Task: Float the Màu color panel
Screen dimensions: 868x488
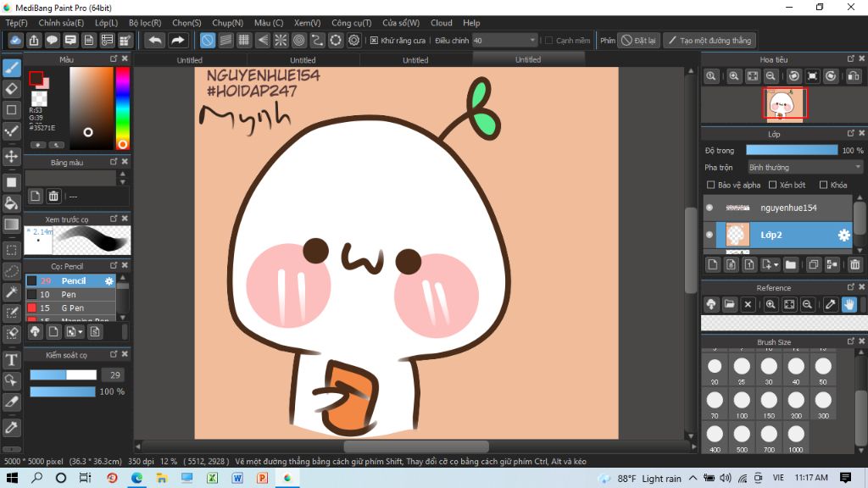Action: click(114, 58)
